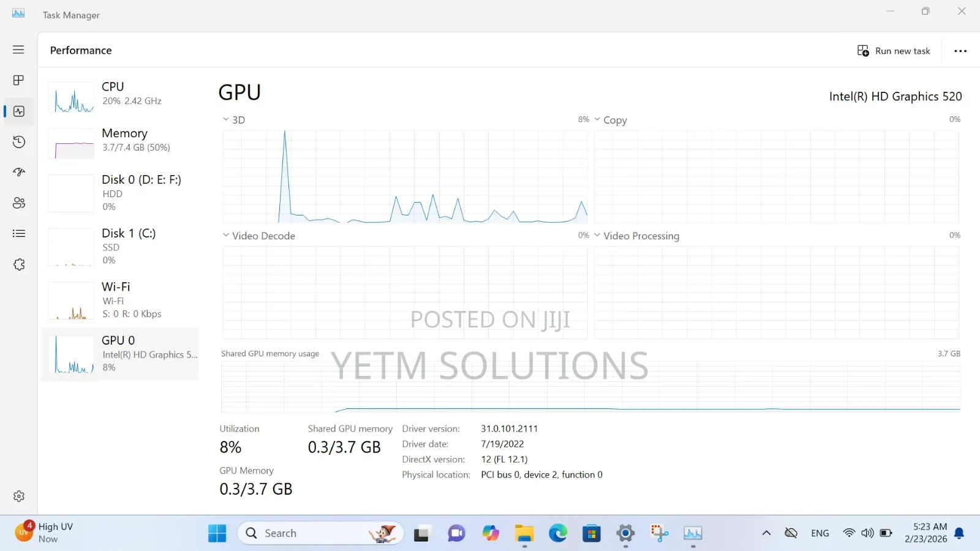Select the Performance page icon in sidebar

(x=18, y=111)
